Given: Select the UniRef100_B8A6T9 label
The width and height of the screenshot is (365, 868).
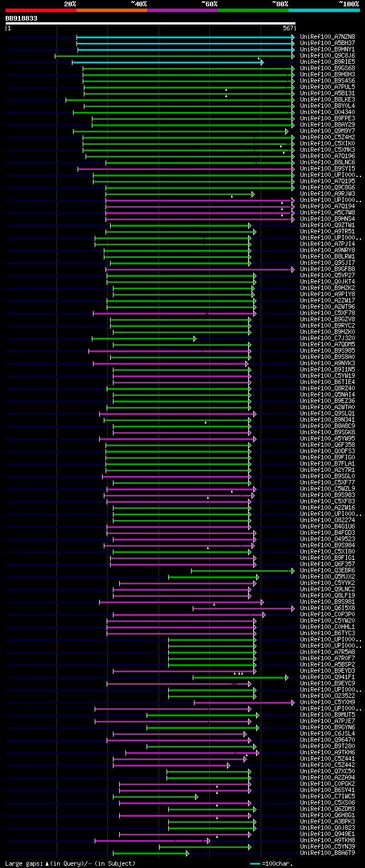Looking at the screenshot, I should point(327,853).
